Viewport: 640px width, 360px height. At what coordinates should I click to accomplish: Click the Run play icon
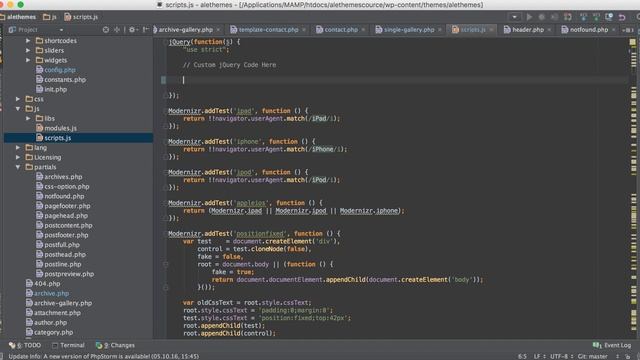529,17
